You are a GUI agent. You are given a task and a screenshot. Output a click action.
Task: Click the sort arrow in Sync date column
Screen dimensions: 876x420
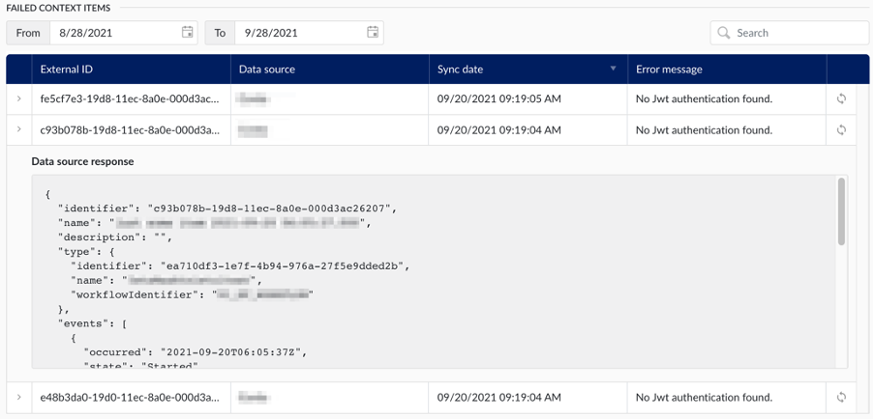click(613, 69)
